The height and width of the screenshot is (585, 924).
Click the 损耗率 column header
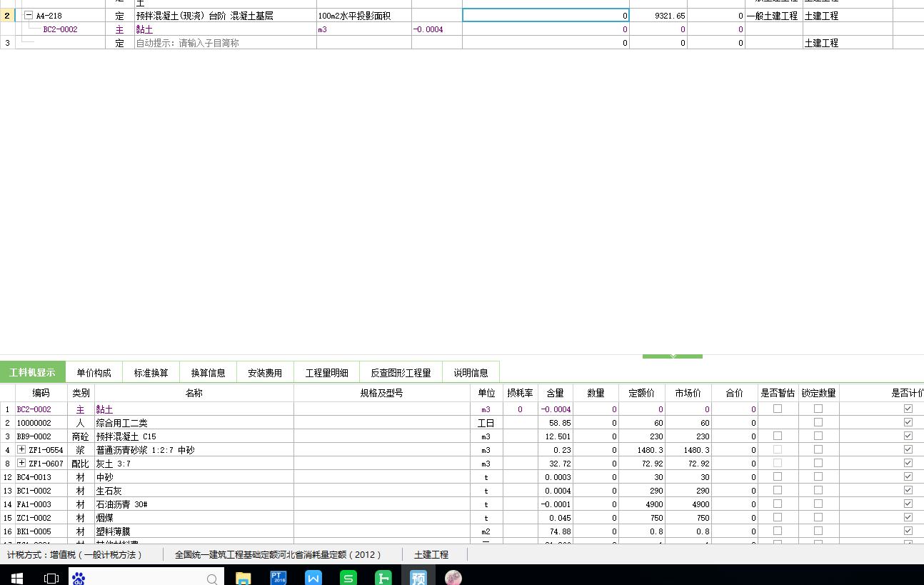click(520, 393)
